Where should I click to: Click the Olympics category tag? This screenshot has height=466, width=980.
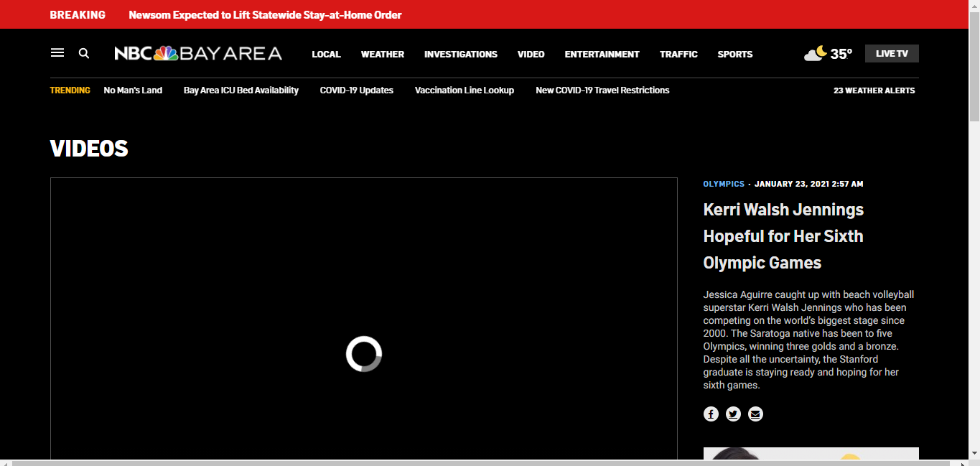[x=724, y=184]
